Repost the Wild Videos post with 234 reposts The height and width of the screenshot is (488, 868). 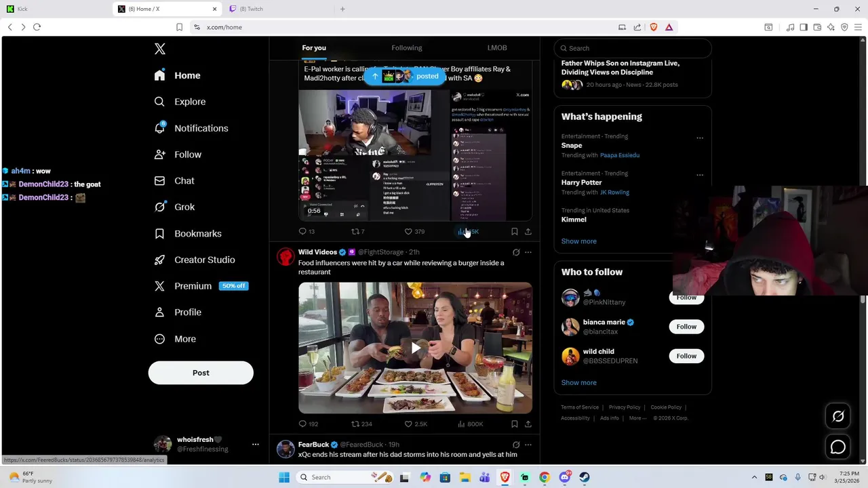tap(361, 424)
